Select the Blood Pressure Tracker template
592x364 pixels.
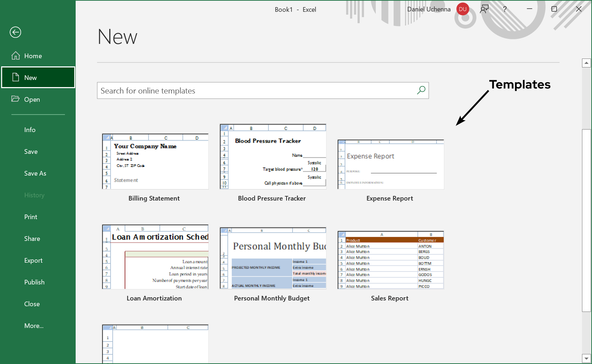(x=273, y=157)
